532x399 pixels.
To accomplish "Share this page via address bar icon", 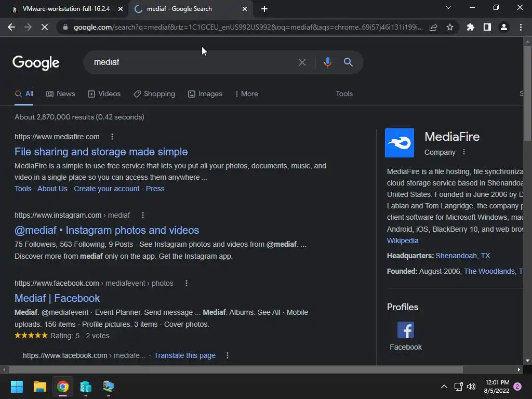I will (433, 27).
